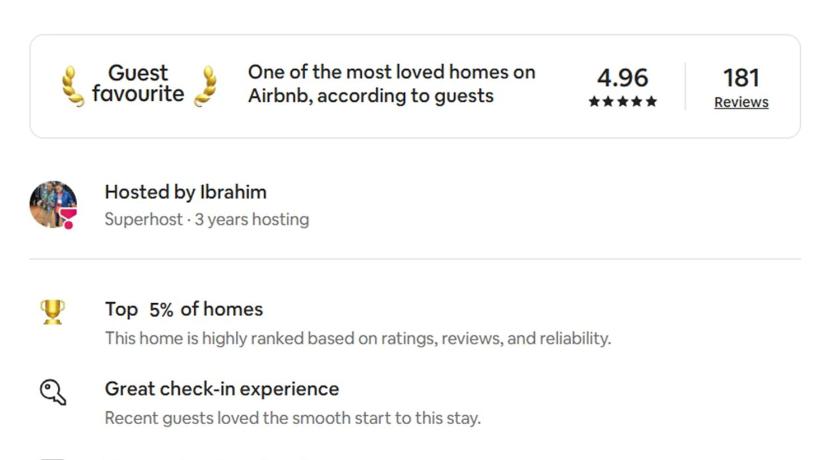Open the Reviews link

click(x=741, y=102)
